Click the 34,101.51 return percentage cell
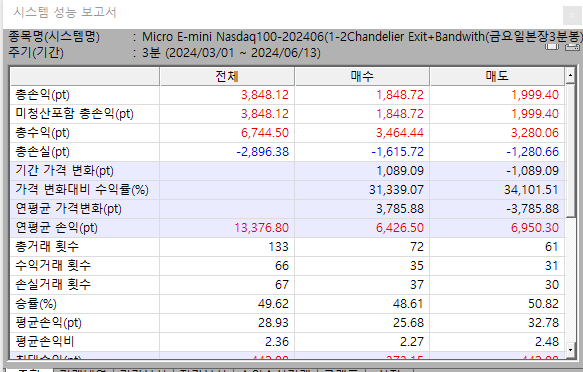The image size is (583, 372). coord(531,190)
